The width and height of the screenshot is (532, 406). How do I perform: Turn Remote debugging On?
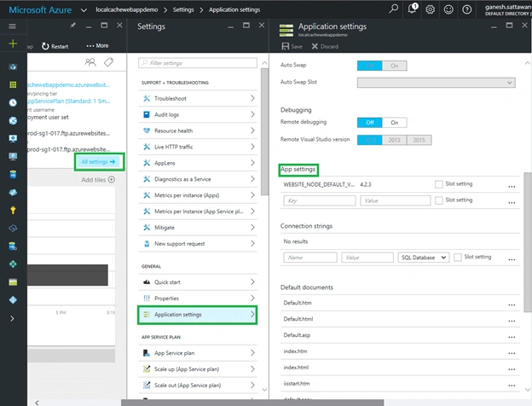394,123
